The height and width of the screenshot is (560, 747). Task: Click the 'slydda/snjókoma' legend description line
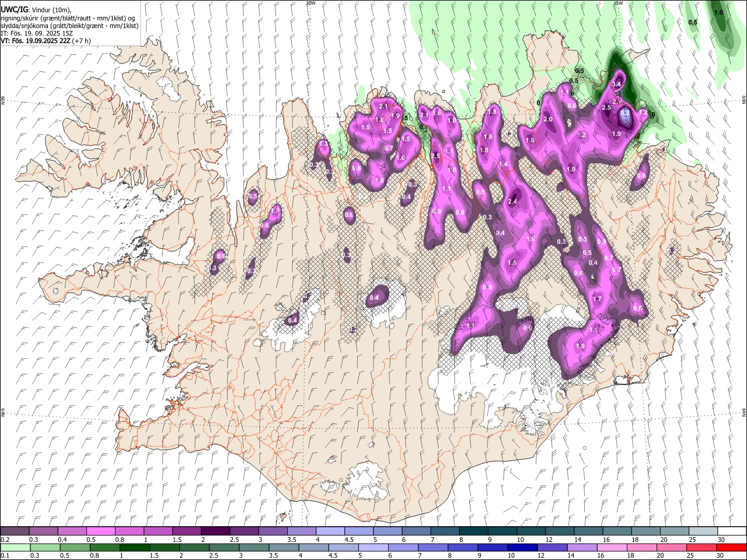(69, 26)
